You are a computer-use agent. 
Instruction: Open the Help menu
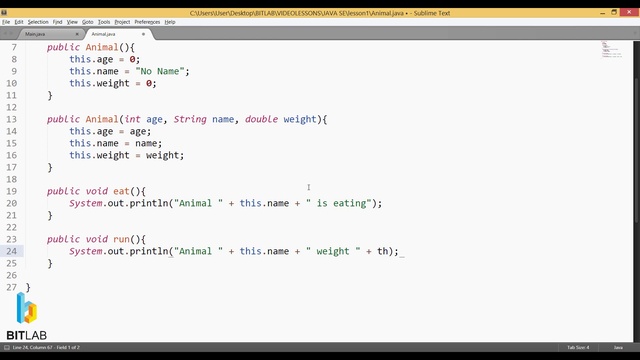tap(170, 22)
